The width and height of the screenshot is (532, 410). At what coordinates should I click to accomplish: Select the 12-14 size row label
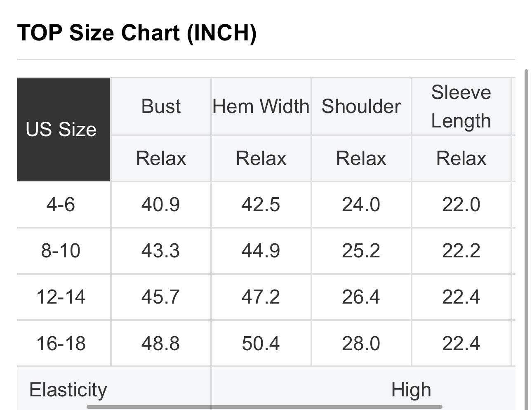click(x=61, y=297)
